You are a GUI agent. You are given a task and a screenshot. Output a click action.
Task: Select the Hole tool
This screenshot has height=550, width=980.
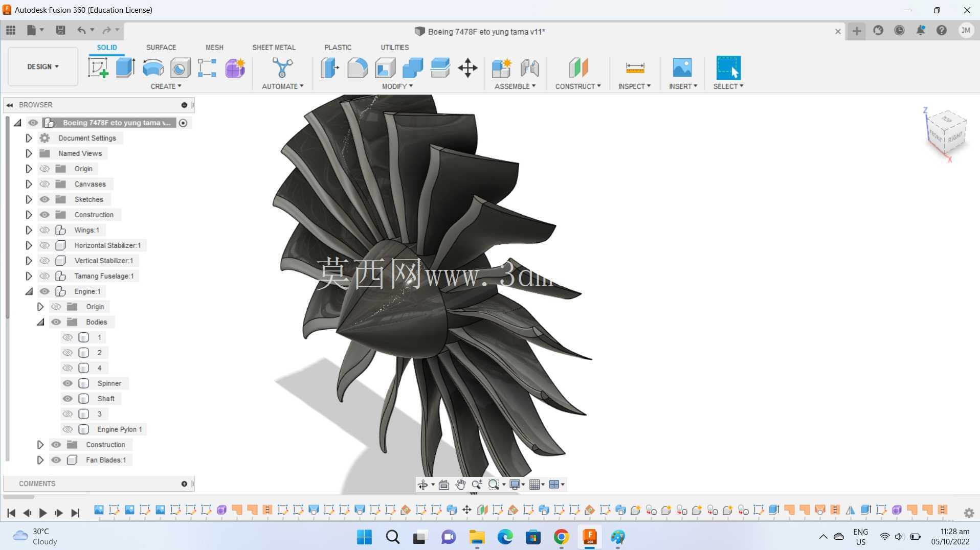180,67
